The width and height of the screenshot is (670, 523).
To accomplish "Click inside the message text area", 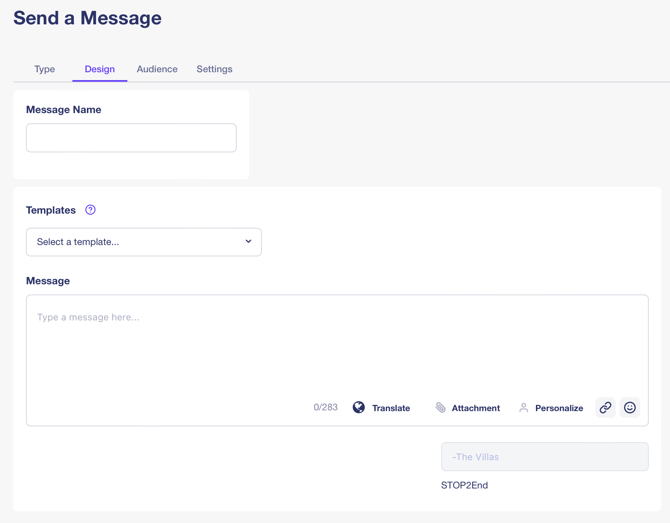I will [x=336, y=345].
